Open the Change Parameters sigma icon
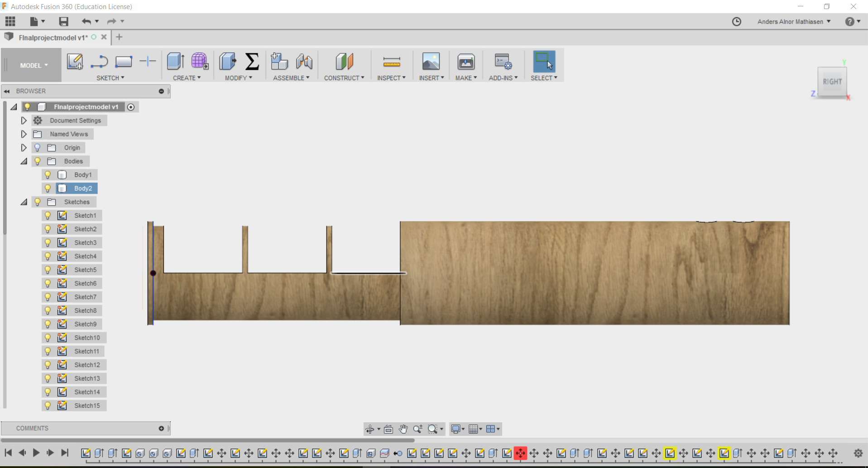The image size is (868, 468). tap(252, 62)
